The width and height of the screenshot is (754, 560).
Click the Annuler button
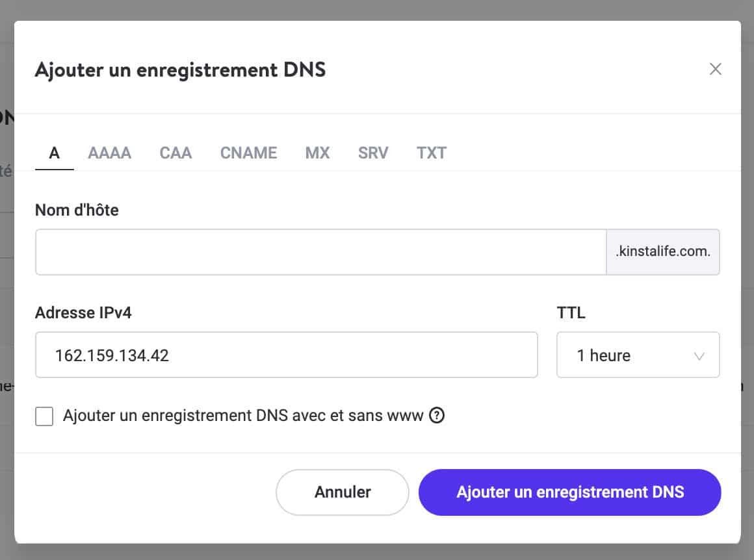(x=342, y=492)
